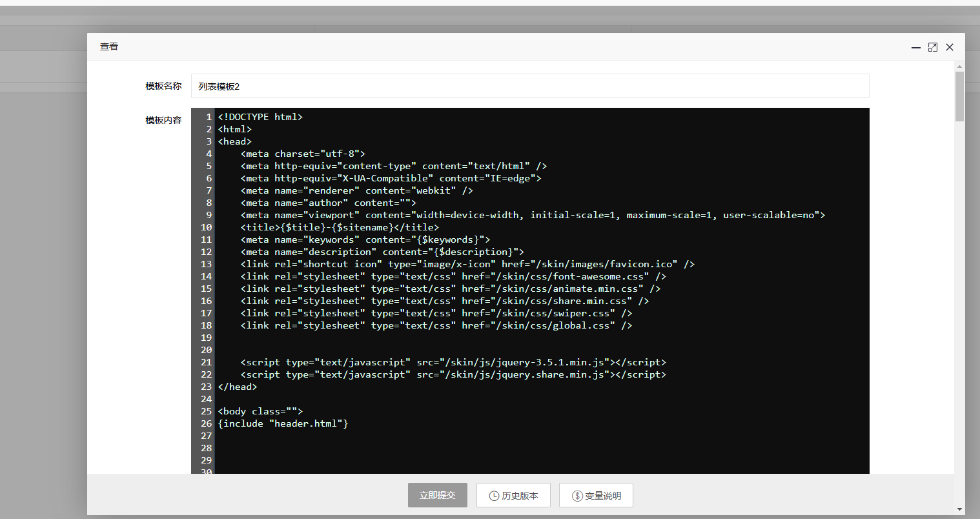Click the share.min.css link line
Screen dimensions: 980x519
(x=445, y=301)
